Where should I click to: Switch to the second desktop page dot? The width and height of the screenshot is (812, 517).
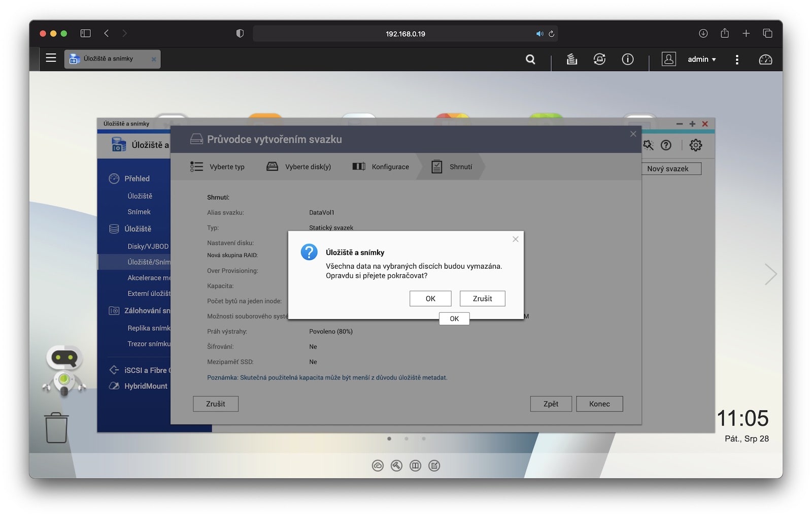407,439
